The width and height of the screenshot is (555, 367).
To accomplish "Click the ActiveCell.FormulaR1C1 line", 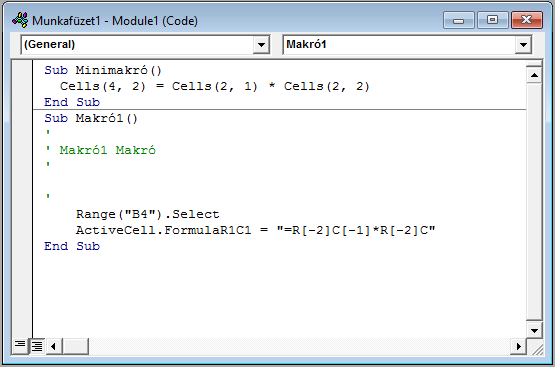I will click(255, 230).
